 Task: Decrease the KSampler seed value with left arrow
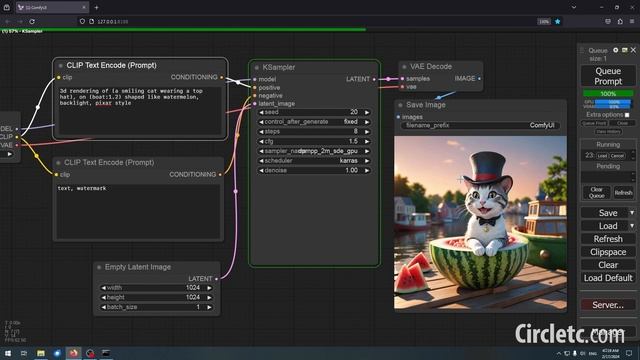click(x=261, y=112)
